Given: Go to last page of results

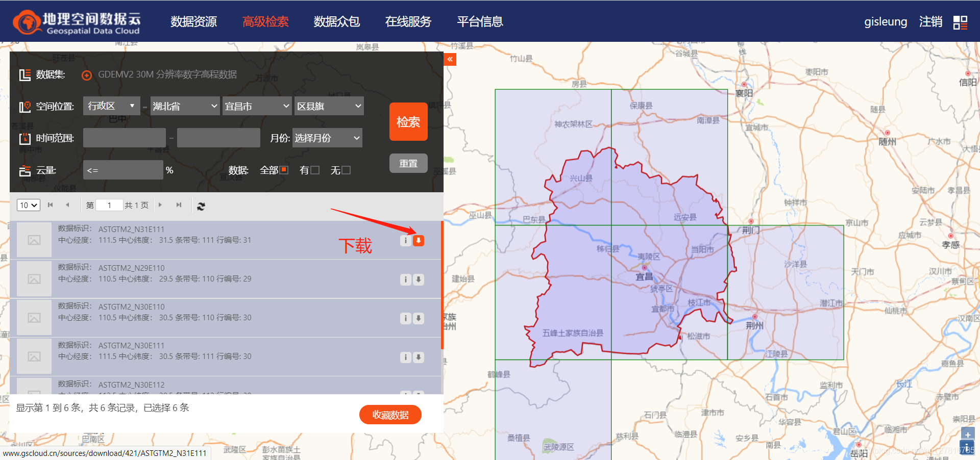Looking at the screenshot, I should click(179, 205).
